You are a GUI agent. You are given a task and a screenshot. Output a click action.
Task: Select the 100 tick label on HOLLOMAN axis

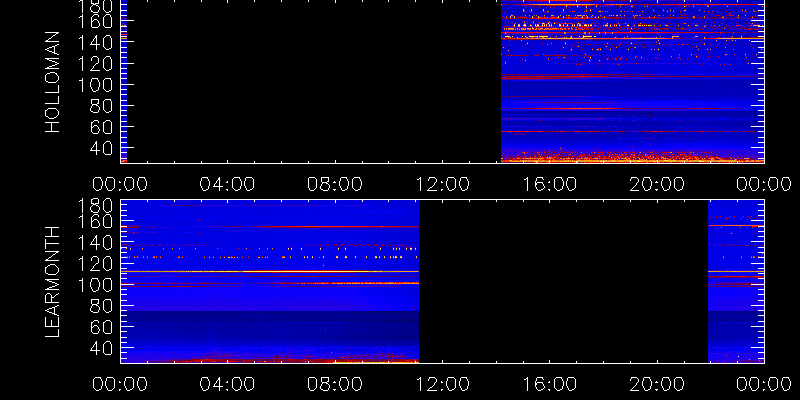tap(96, 85)
